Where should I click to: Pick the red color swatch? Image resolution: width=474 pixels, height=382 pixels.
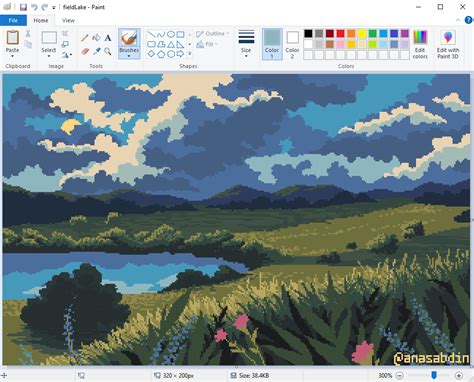pyautogui.click(x=340, y=33)
